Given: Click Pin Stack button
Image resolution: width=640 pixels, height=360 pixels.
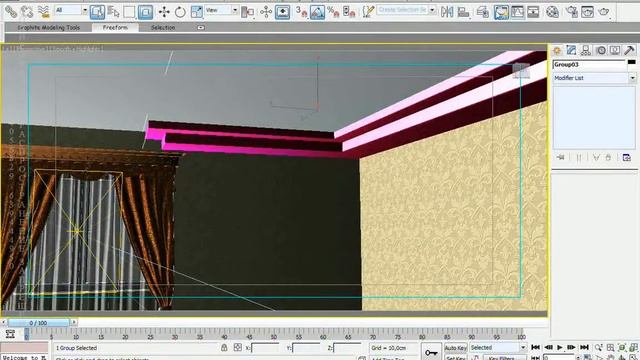Looking at the screenshot, I should click(x=560, y=158).
